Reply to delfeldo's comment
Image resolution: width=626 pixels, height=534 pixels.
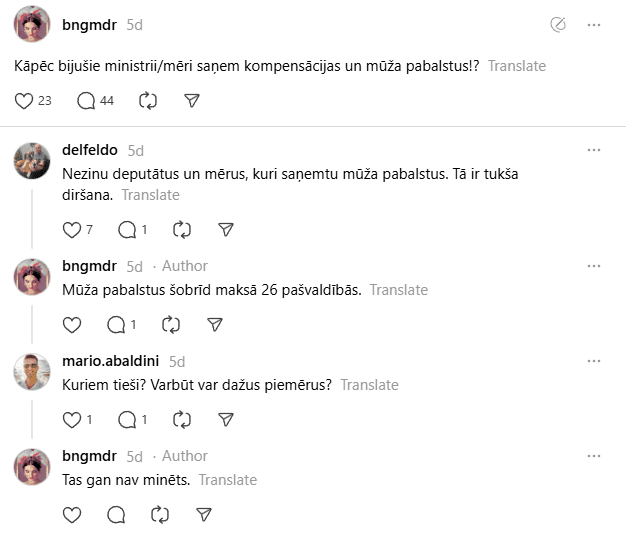[x=127, y=229]
